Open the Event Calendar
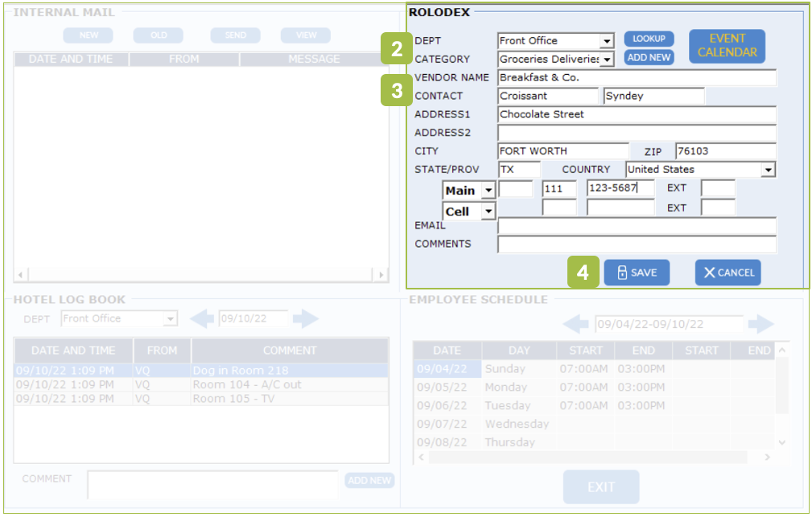Screen dimensions: 812x517 click(x=727, y=46)
